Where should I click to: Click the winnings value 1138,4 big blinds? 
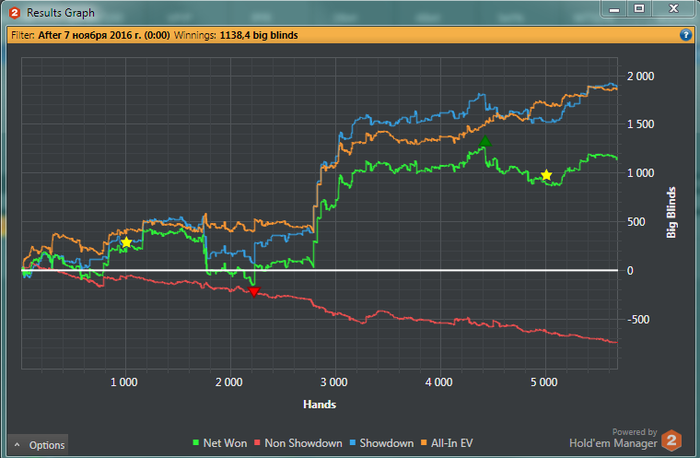[x=258, y=35]
